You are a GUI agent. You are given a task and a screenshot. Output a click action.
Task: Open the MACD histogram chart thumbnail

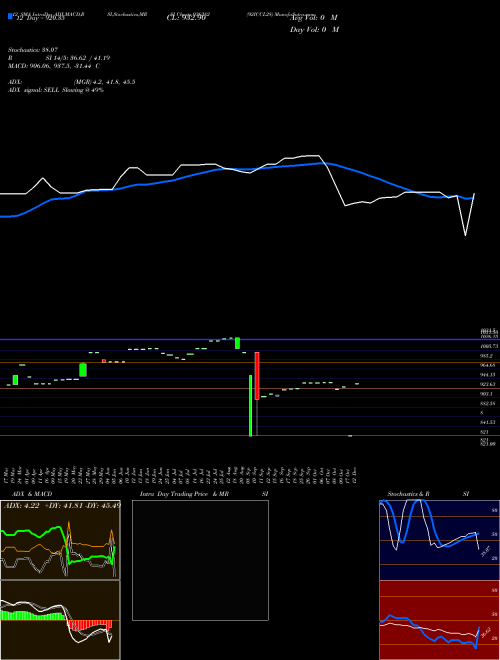[60, 620]
